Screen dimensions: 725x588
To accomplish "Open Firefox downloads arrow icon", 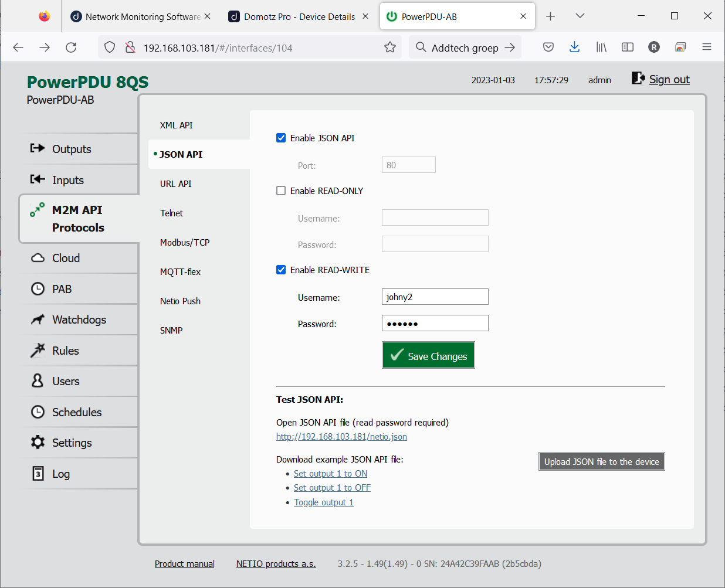I will pyautogui.click(x=575, y=47).
